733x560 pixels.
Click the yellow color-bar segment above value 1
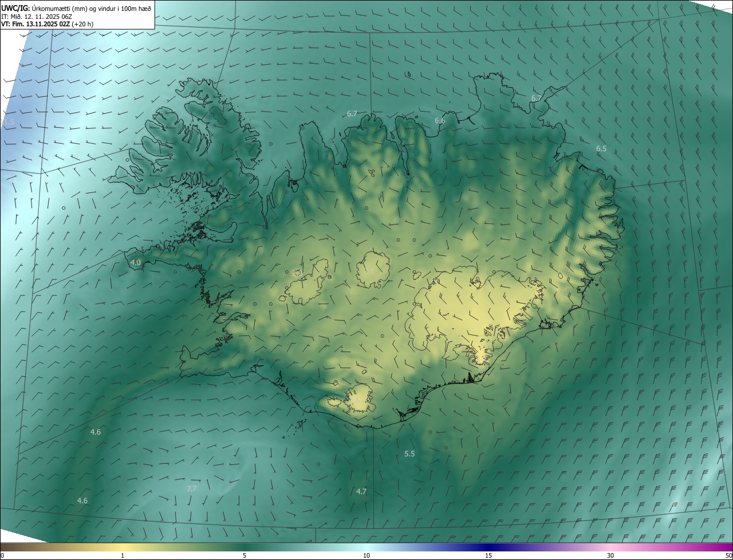click(123, 547)
